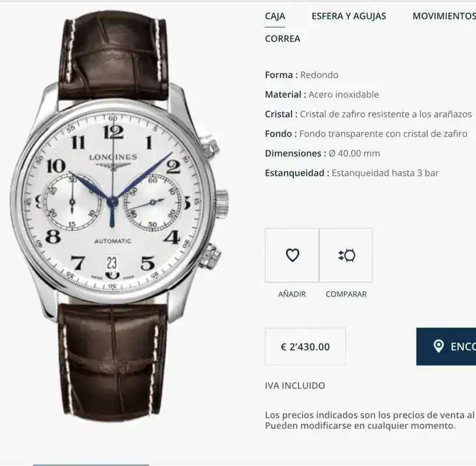Click the IVA INCLUIDO text
The width and height of the screenshot is (476, 466).
click(x=295, y=386)
